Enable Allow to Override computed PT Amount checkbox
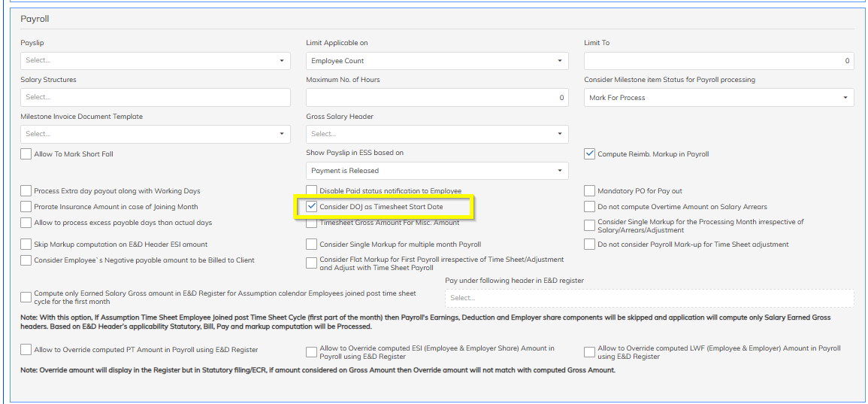The height and width of the screenshot is (404, 868). point(26,350)
